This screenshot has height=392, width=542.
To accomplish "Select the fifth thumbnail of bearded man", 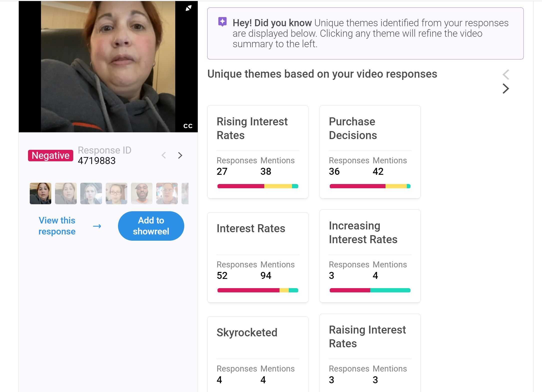I will tap(142, 194).
